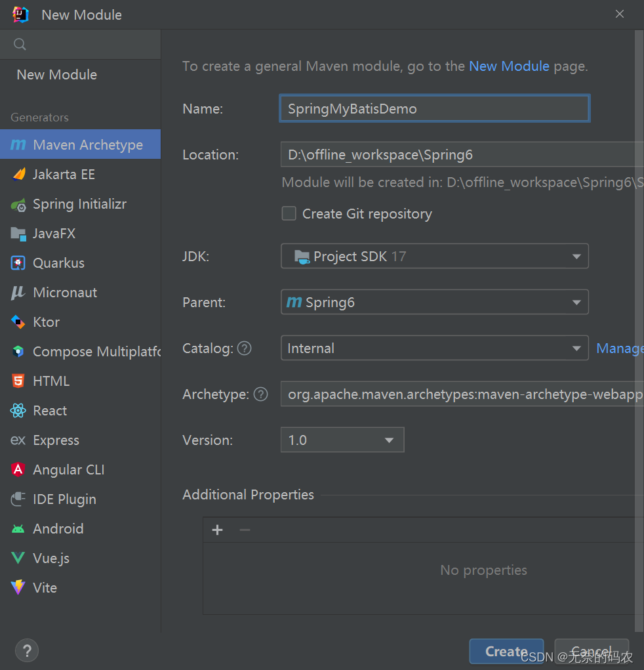Screen dimensions: 644x670
Task: Open the Catalog Internal dropdown
Action: (435, 348)
